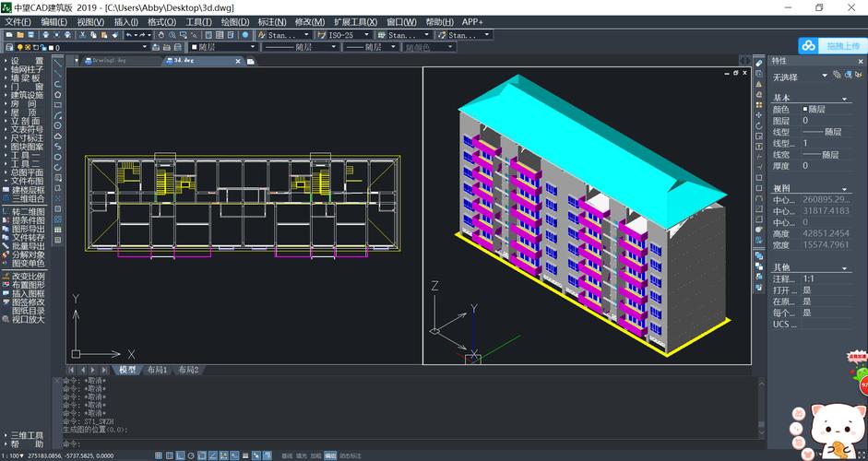868x461 pixels.
Task: Toggle Object snap in the status bar
Action: click(201, 455)
